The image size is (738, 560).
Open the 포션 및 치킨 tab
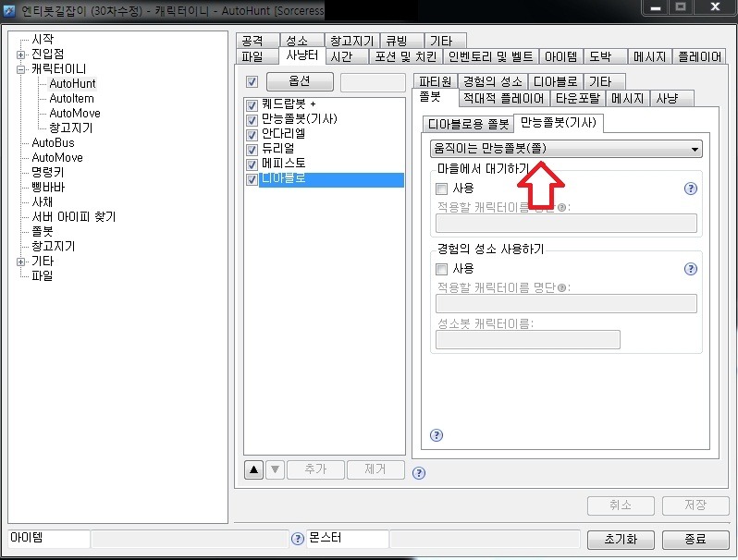click(406, 57)
